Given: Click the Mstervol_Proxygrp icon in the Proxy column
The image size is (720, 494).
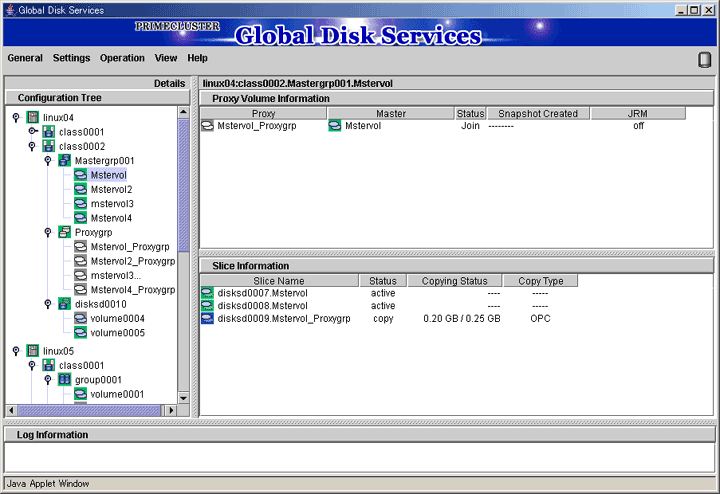Looking at the screenshot, I should pos(208,126).
